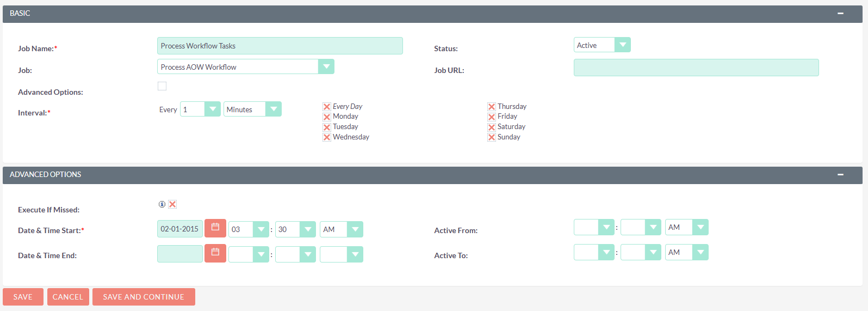Open the start time hour dropdown 03
Image resolution: width=868 pixels, height=311 pixels.
click(x=249, y=229)
